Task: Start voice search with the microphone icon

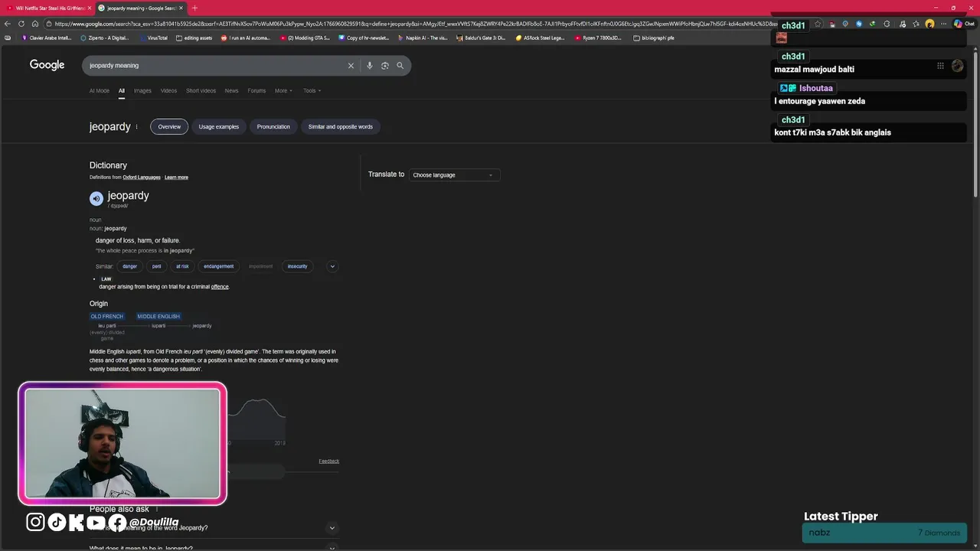Action: point(369,66)
